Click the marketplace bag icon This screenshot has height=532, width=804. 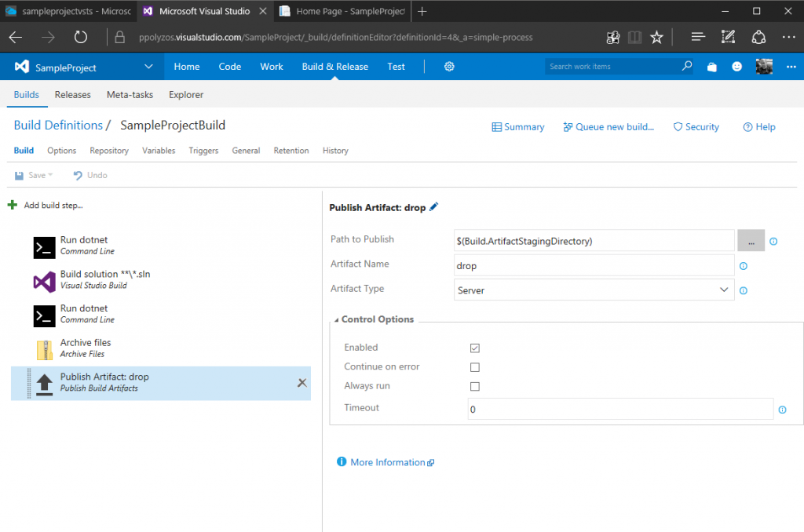tap(711, 67)
